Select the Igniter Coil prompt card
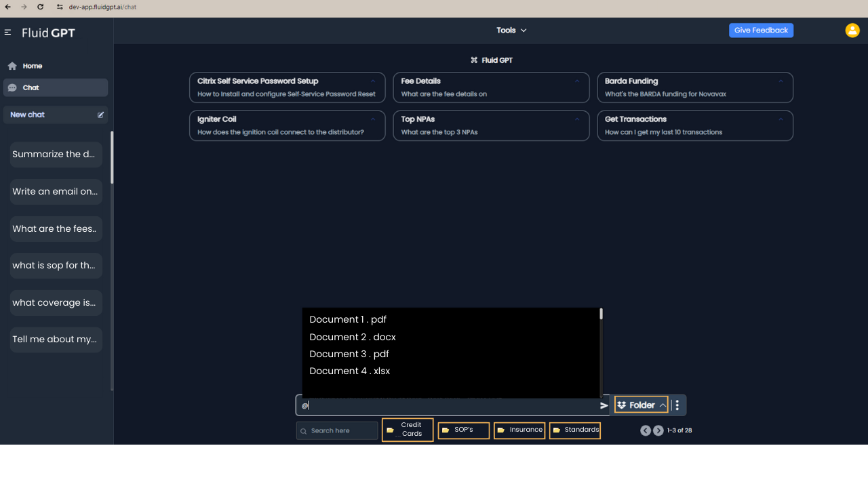Screen dimensions: 868x488 288,125
